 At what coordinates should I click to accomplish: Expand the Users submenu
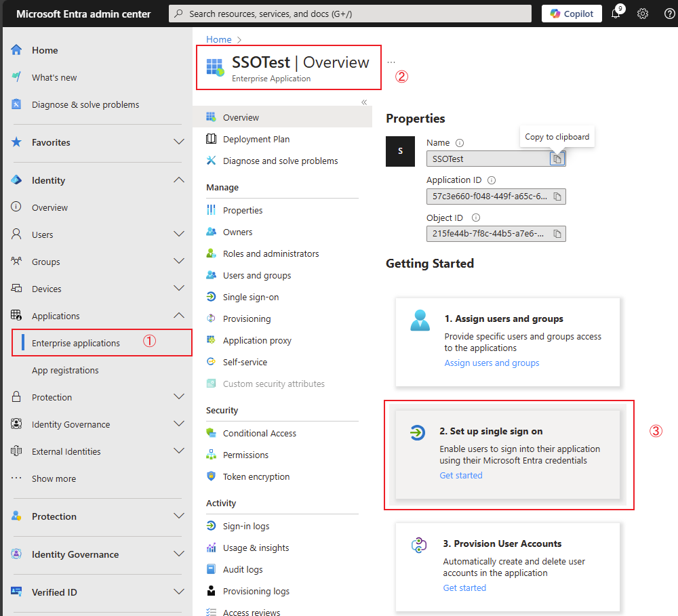(179, 234)
